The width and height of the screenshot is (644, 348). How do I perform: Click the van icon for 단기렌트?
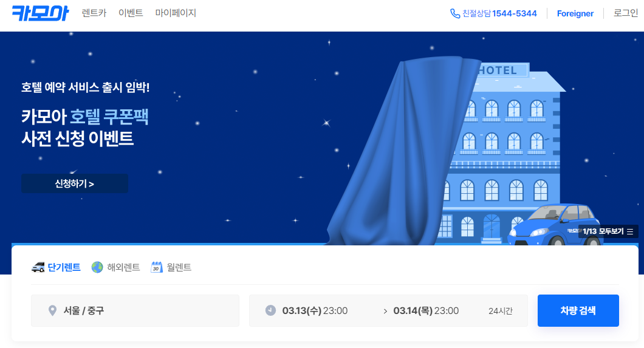click(x=38, y=268)
